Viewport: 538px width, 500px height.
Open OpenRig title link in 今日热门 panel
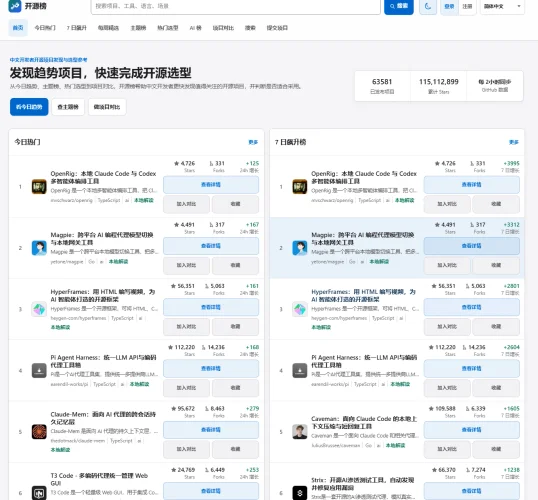click(x=103, y=177)
